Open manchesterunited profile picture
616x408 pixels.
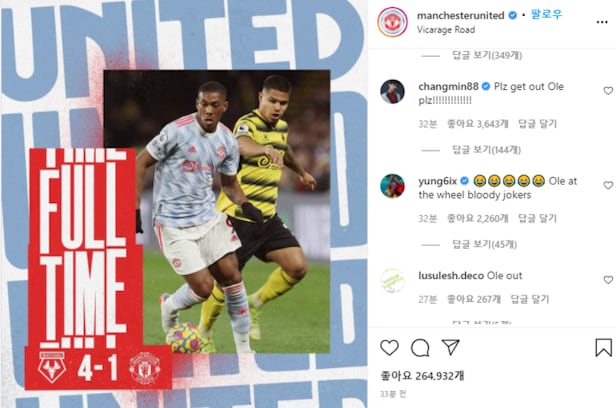pyautogui.click(x=392, y=22)
